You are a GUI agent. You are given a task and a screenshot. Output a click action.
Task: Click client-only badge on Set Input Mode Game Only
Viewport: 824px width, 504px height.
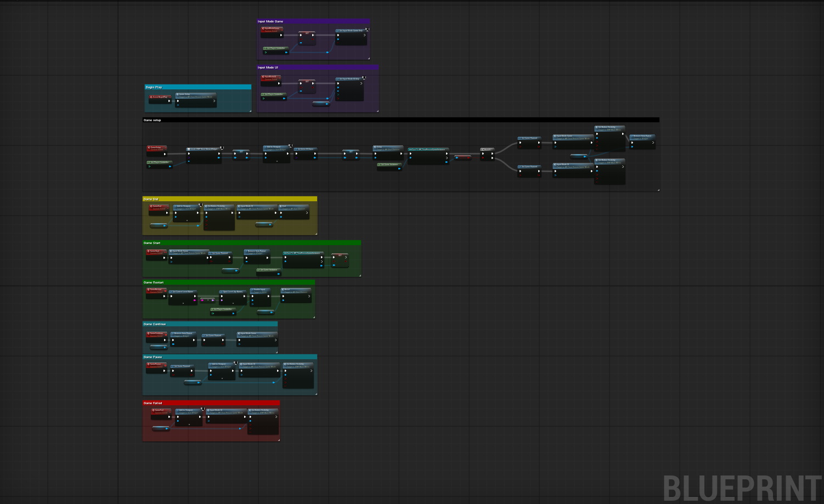(367, 30)
